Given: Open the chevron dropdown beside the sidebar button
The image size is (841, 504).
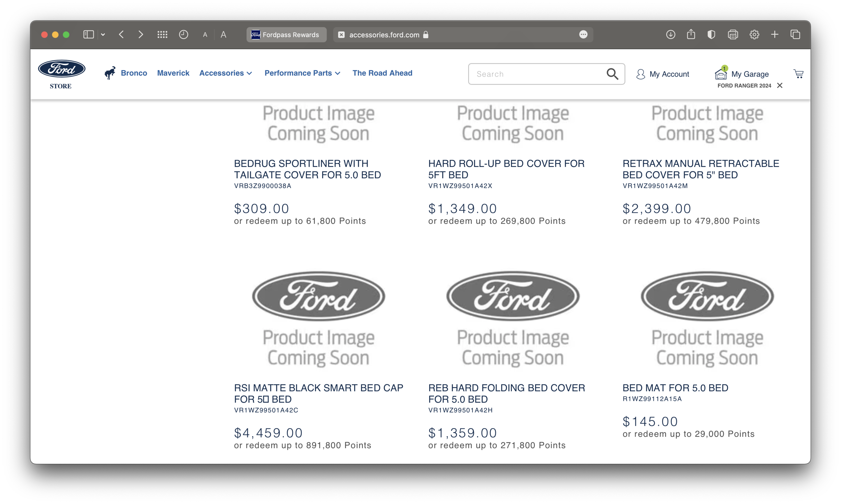Looking at the screenshot, I should [103, 34].
